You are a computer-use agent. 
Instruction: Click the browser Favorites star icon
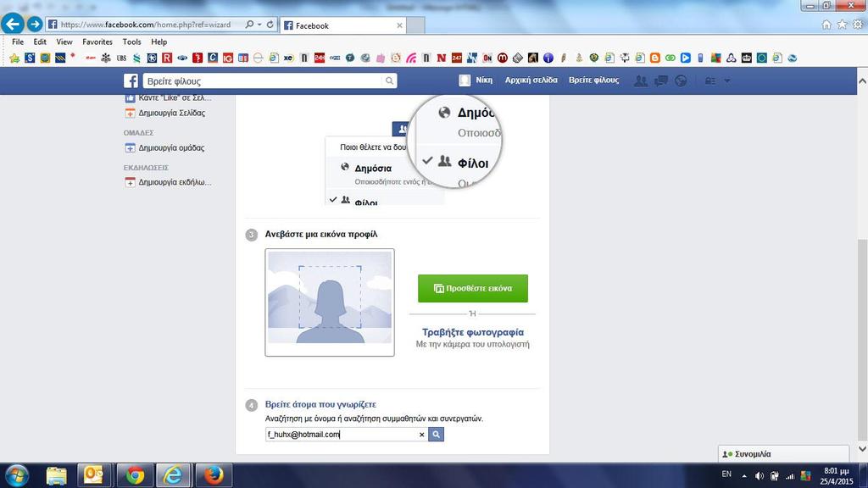(x=842, y=25)
